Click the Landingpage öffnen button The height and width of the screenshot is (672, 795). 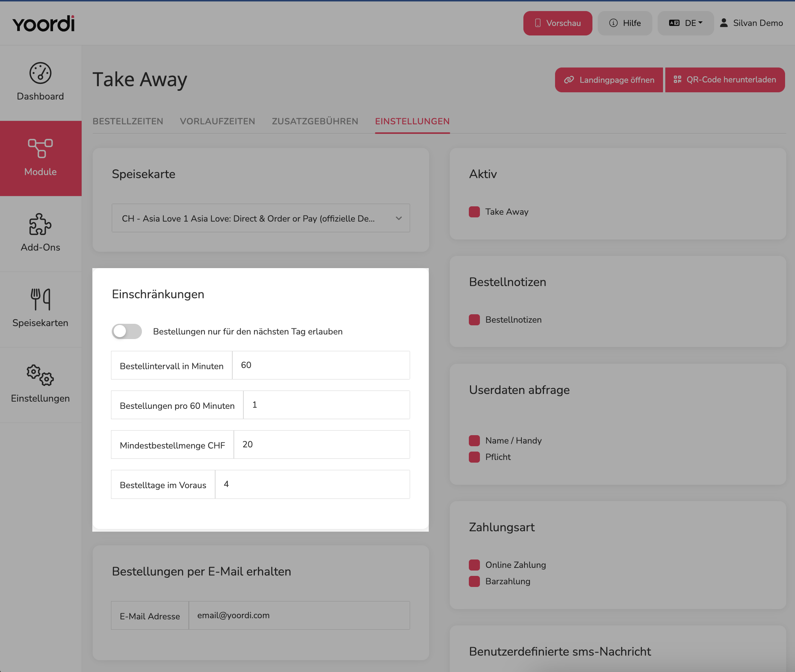[609, 80]
